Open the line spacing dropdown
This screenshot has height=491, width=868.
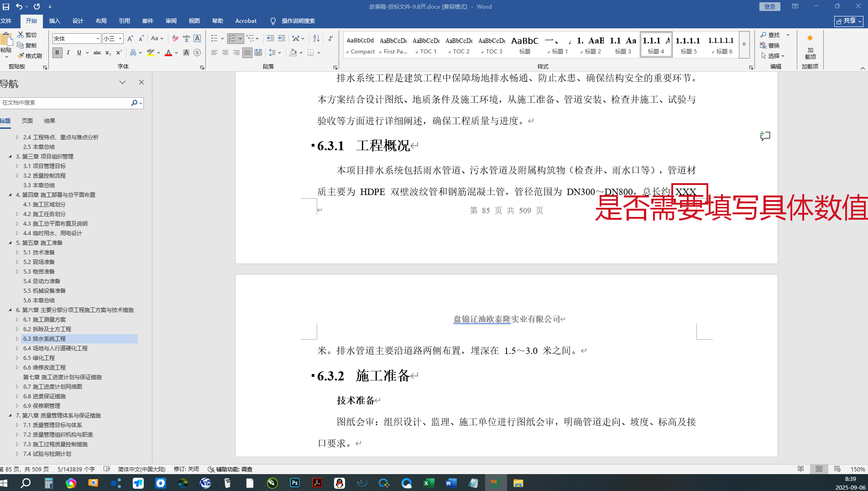[x=275, y=53]
